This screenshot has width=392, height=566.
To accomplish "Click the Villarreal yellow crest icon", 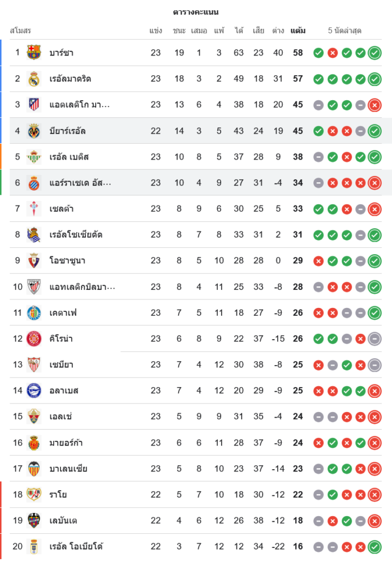I will click(x=34, y=131).
